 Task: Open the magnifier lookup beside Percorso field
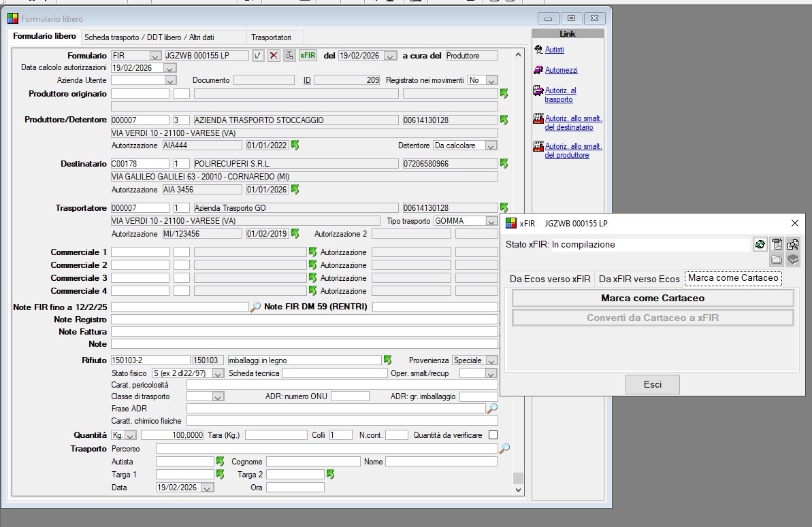coord(504,449)
